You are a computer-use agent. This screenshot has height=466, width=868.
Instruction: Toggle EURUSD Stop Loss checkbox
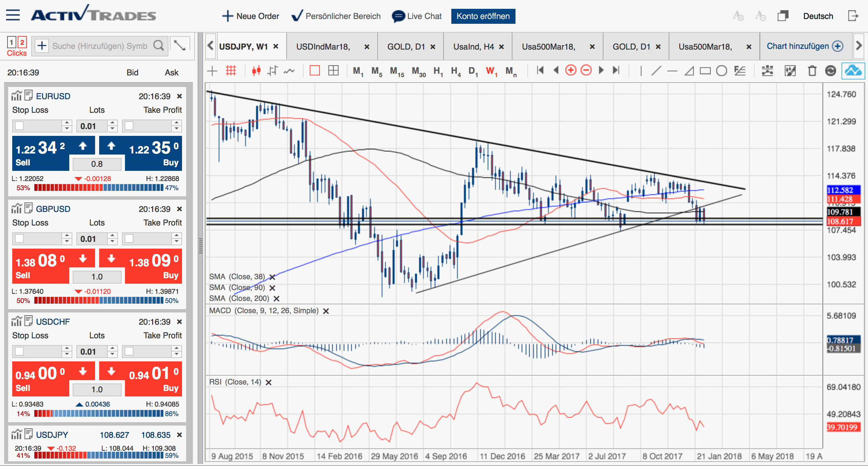click(19, 126)
